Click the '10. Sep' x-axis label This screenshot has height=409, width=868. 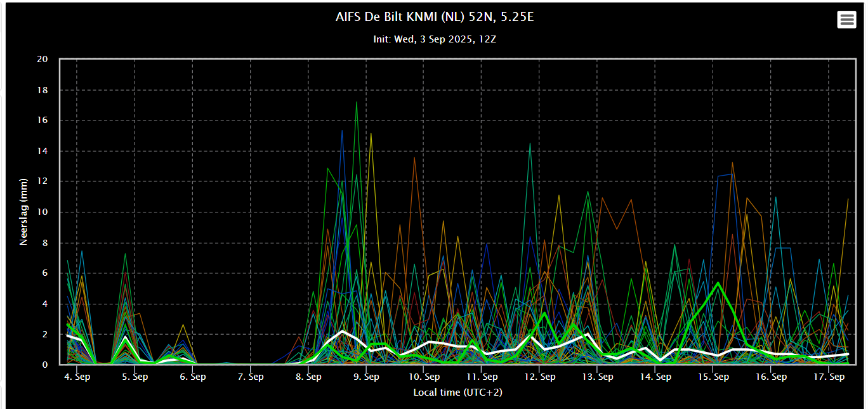[424, 377]
